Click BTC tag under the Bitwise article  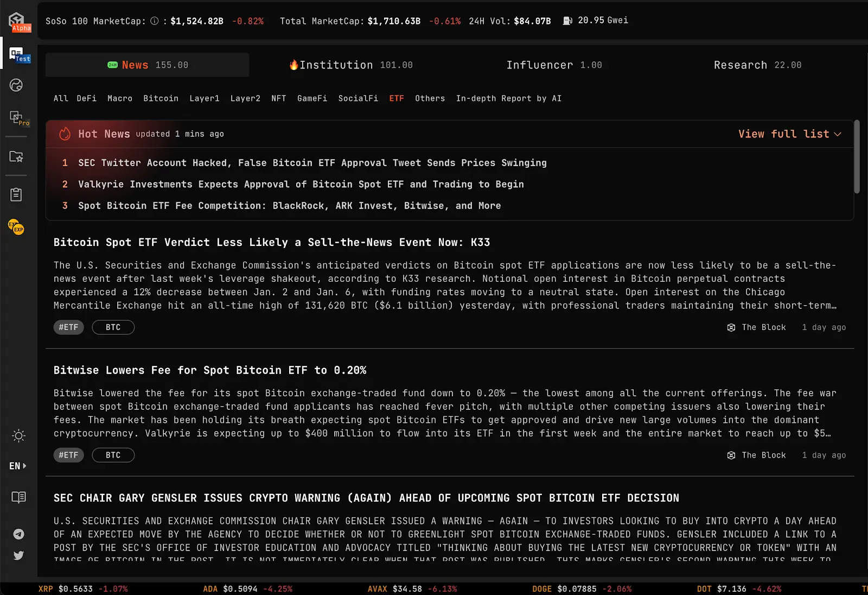pyautogui.click(x=113, y=455)
